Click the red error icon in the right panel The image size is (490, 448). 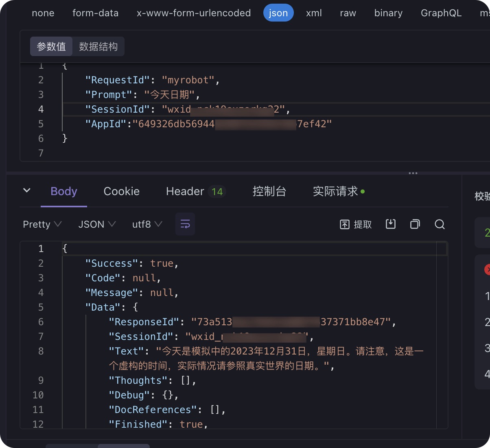[x=487, y=269]
